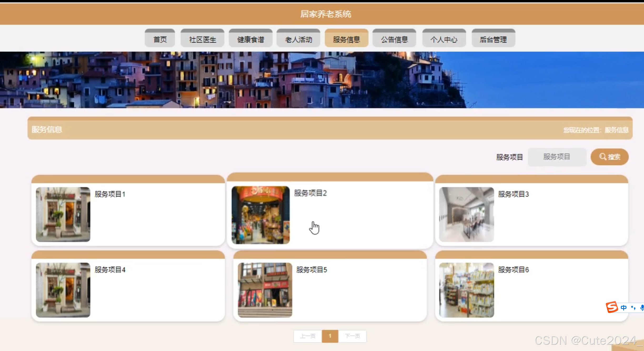This screenshot has height=351, width=644.
Task: Go to 个人中心 tab
Action: tap(444, 39)
